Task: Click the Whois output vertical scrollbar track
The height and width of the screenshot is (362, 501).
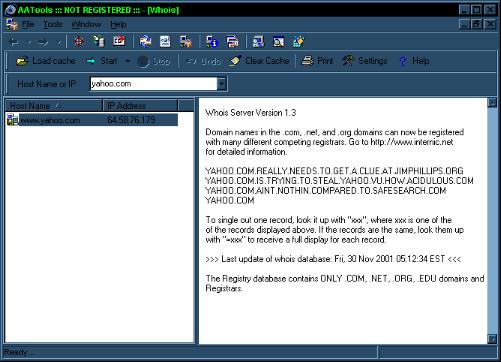Action: (x=492, y=221)
